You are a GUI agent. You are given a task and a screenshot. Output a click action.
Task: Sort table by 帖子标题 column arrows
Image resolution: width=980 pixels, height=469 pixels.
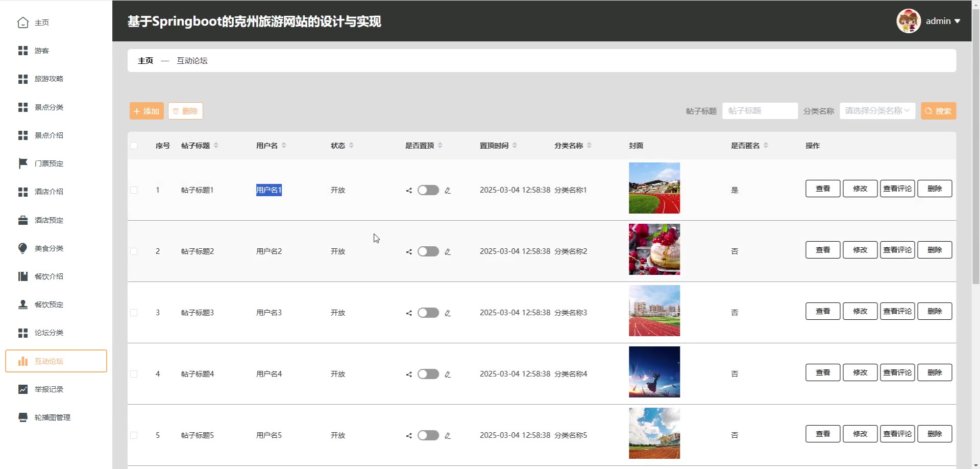pos(216,146)
